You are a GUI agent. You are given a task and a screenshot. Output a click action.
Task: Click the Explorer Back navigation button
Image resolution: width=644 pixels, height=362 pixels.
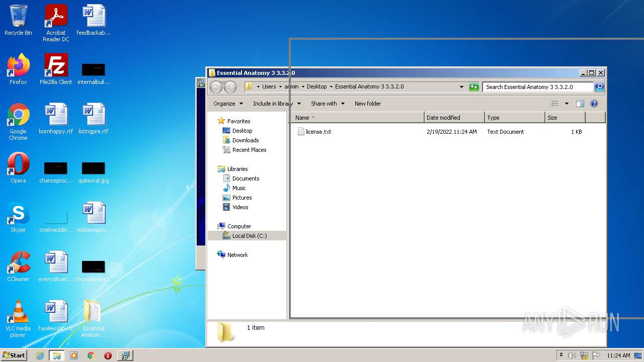point(216,87)
